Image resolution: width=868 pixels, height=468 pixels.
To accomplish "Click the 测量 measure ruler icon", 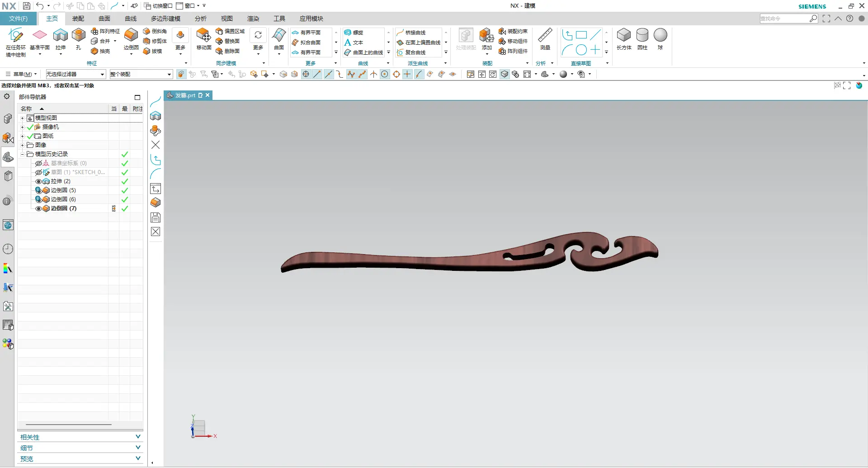I will 545,35.
